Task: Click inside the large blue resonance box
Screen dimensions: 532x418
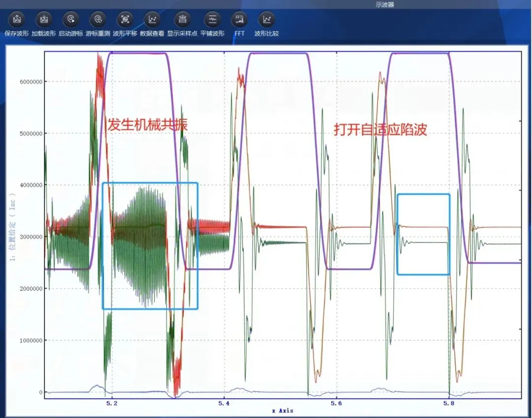Action: coord(150,246)
